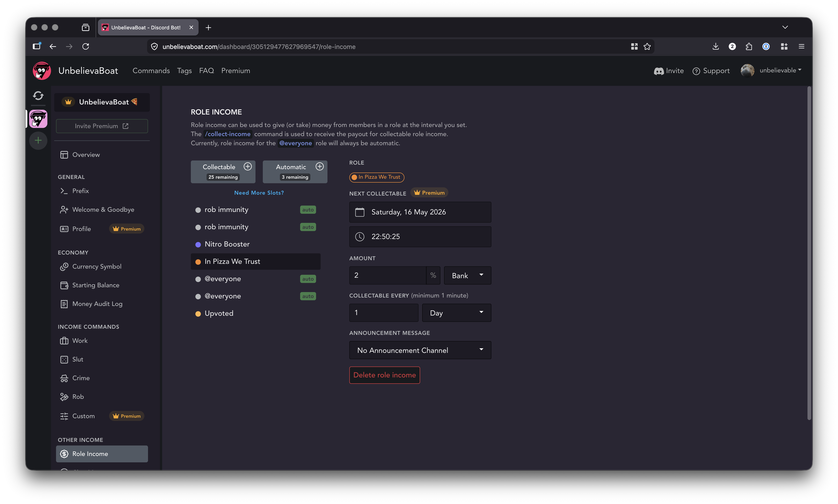Image resolution: width=838 pixels, height=504 pixels.
Task: Open the No Announcement Channel dropdown
Action: click(420, 350)
